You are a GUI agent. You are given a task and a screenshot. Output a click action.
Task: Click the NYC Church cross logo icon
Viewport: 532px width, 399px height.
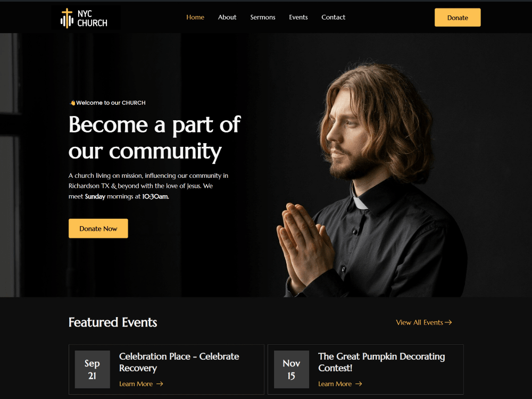click(67, 18)
